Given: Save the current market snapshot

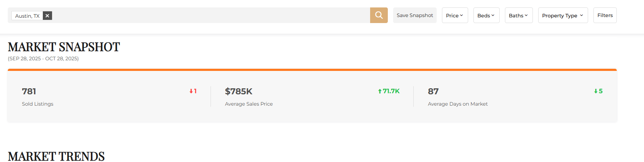Looking at the screenshot, I should point(415,15).
